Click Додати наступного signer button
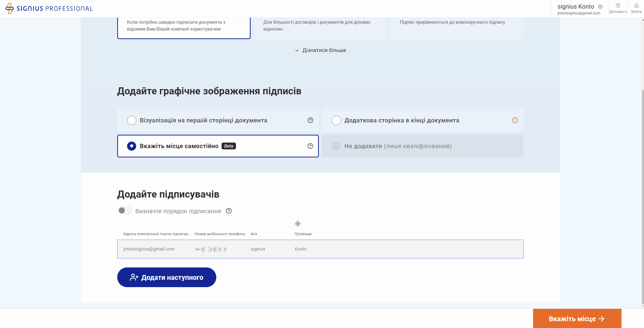Screen dimensions: 644x328 click(166, 277)
